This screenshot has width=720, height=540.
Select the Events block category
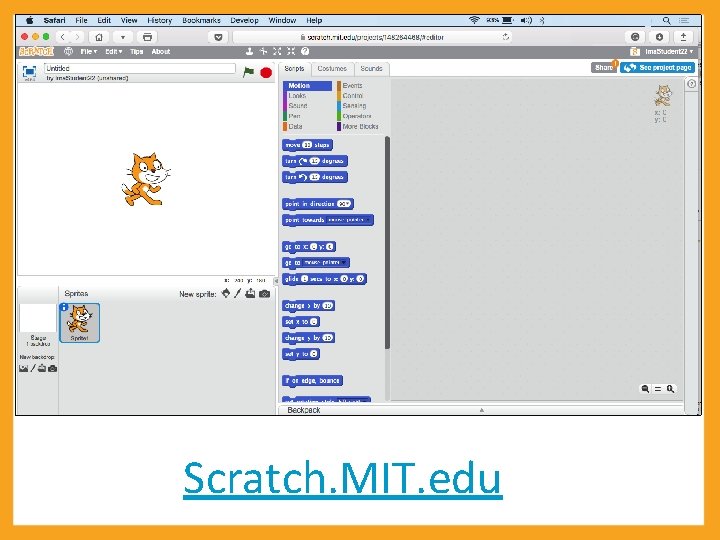(352, 85)
